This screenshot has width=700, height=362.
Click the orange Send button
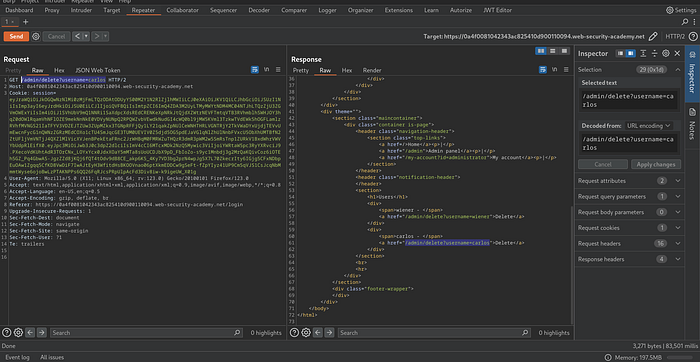coord(17,37)
